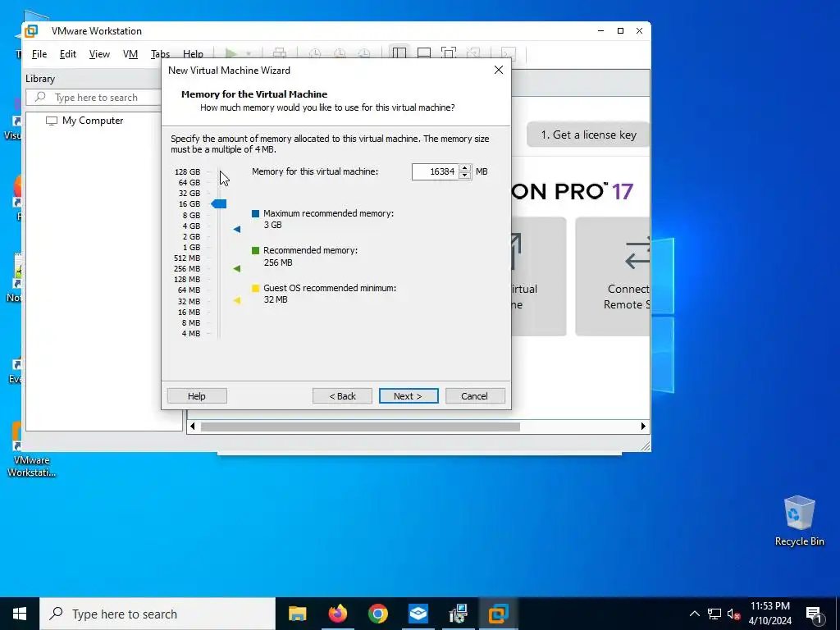The height and width of the screenshot is (630, 840).
Task: Open Google Chrome from the taskbar
Action: tap(377, 614)
